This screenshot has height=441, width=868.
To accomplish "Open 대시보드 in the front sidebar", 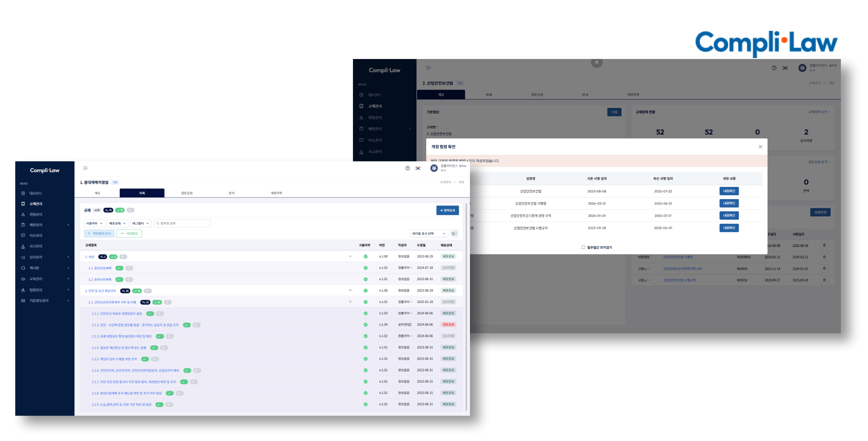I will point(36,193).
